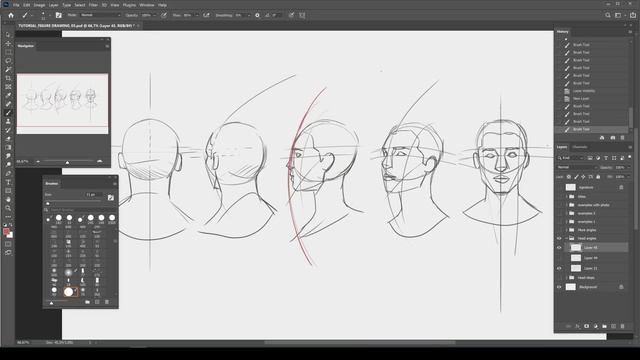Open the layer filter Kind dropdown
Image resolution: width=640 pixels, height=360 pixels.
pos(571,158)
